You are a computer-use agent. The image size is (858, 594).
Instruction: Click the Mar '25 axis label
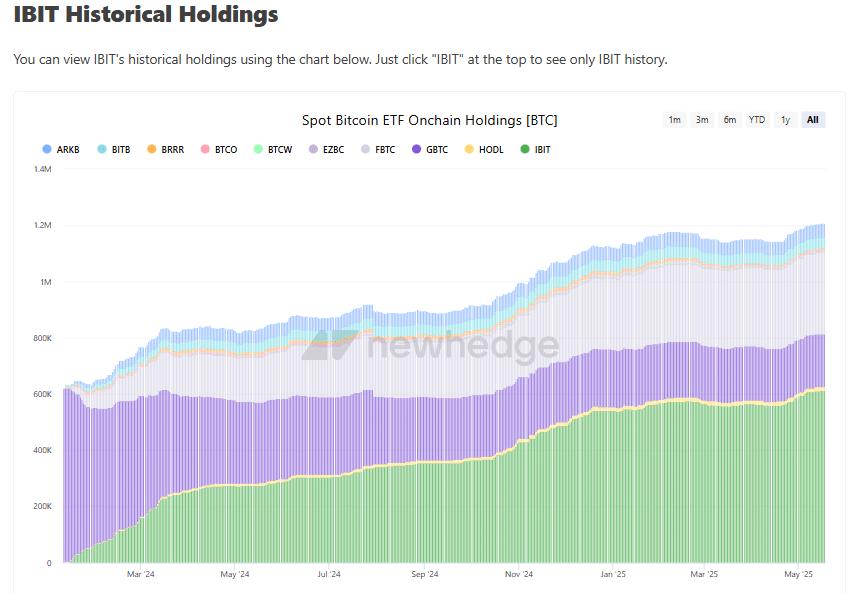(705, 575)
